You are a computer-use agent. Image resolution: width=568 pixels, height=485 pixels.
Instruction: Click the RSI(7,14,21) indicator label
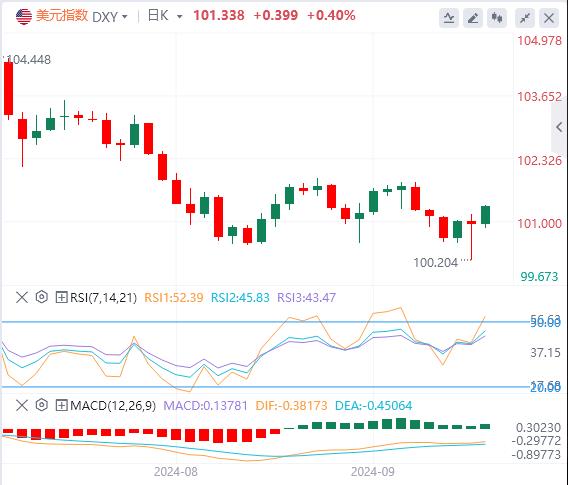tap(103, 297)
